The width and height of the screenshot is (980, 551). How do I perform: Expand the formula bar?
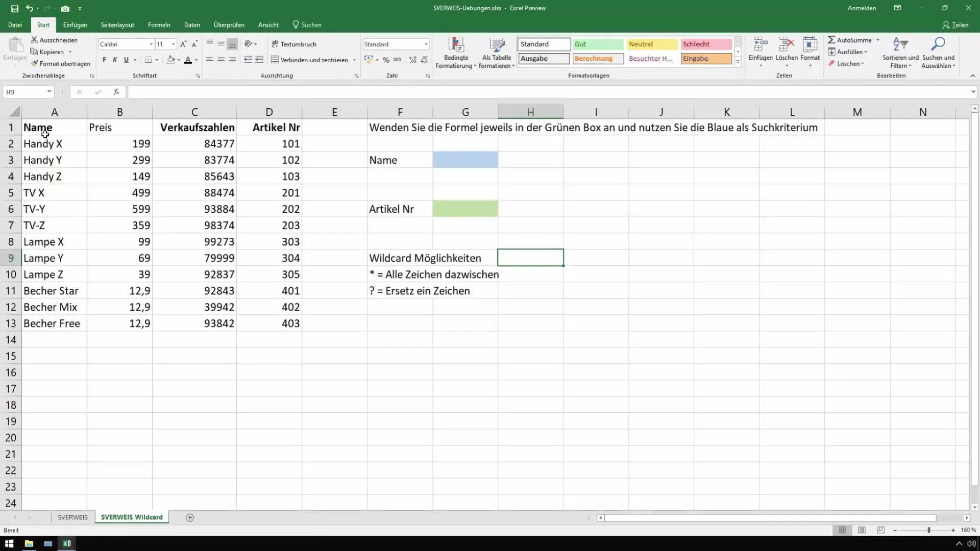pyautogui.click(x=973, y=92)
